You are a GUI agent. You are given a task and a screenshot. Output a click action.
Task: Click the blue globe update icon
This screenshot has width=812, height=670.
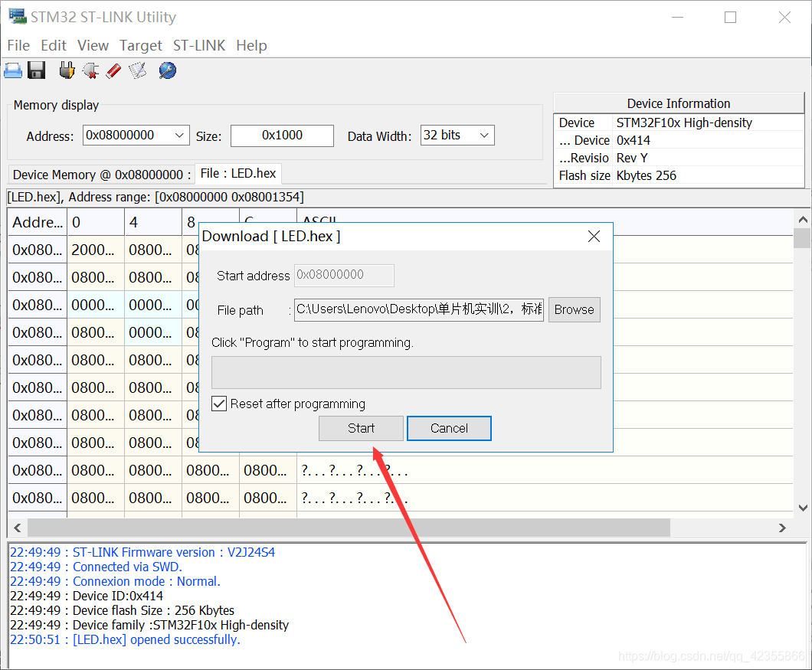(167, 70)
